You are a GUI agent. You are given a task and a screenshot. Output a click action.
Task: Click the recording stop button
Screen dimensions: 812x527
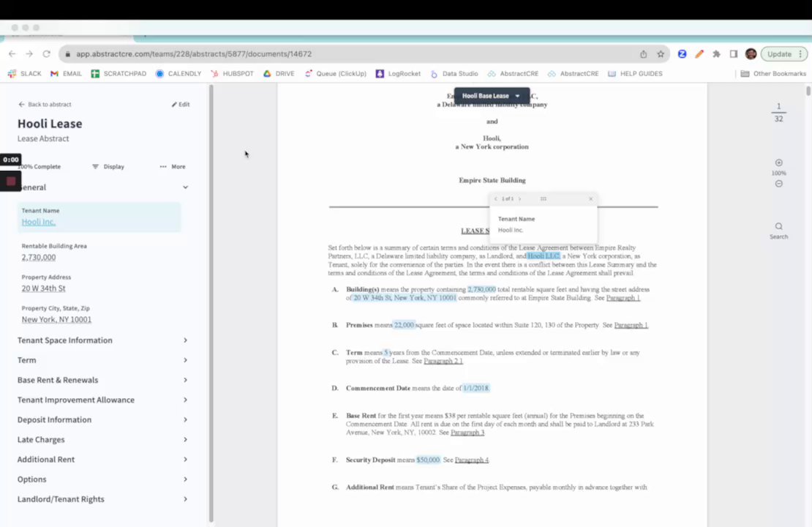(11, 182)
